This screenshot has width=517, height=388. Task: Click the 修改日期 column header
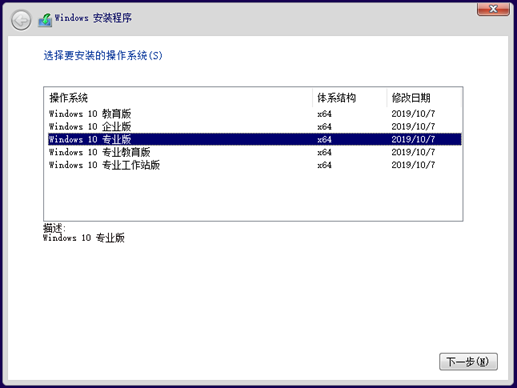click(x=424, y=98)
